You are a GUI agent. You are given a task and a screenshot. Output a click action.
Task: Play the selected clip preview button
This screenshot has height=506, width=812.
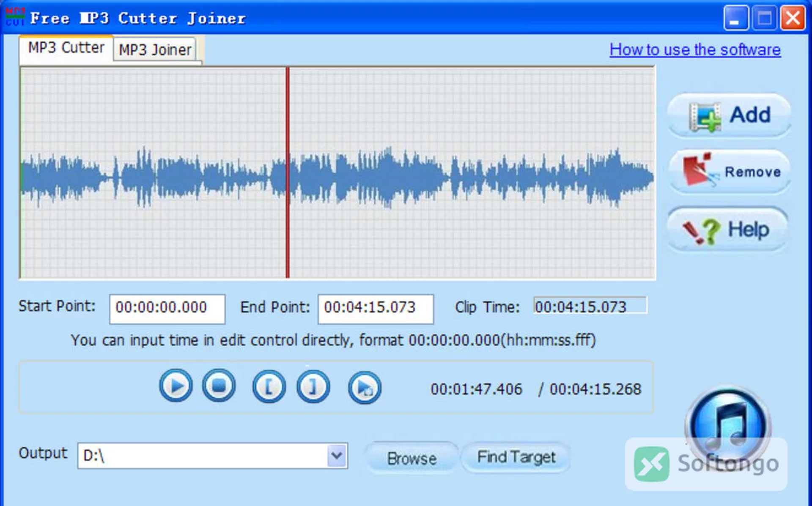[365, 388]
